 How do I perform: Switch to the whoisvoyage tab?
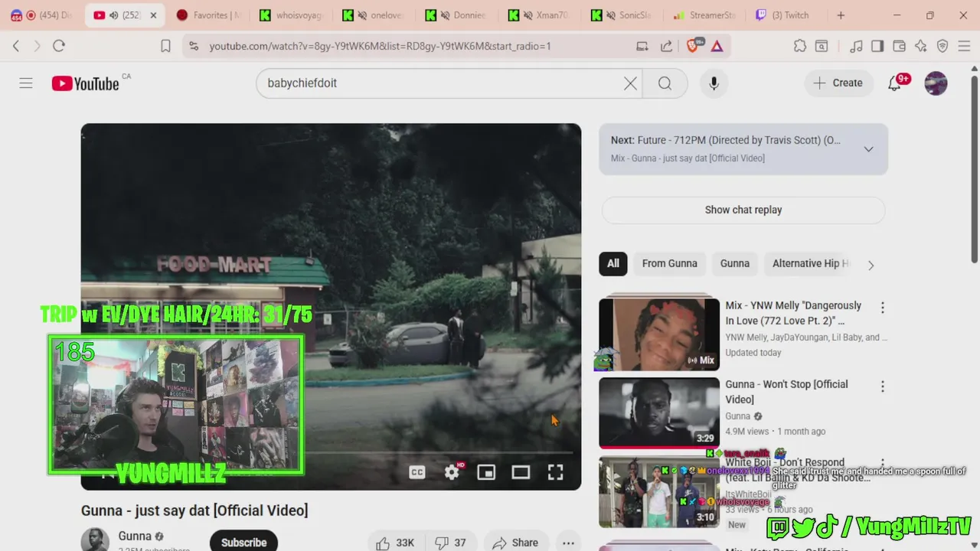pos(291,15)
